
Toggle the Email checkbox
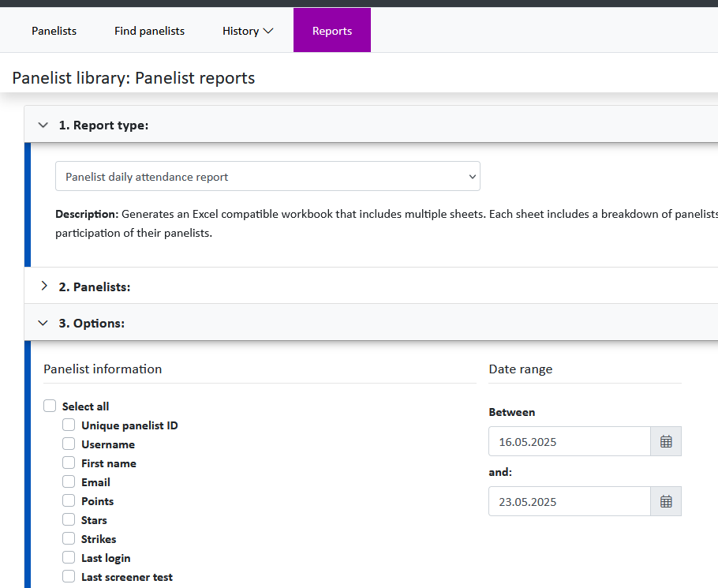click(x=69, y=481)
